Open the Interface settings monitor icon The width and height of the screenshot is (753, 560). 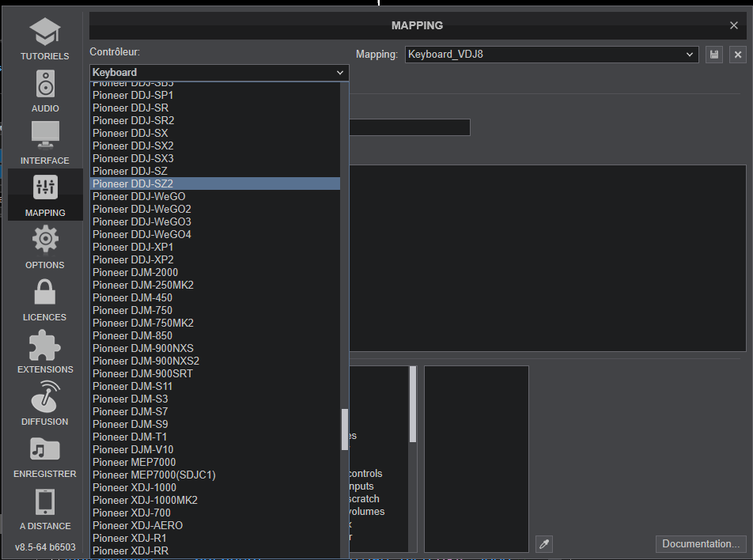(45, 135)
